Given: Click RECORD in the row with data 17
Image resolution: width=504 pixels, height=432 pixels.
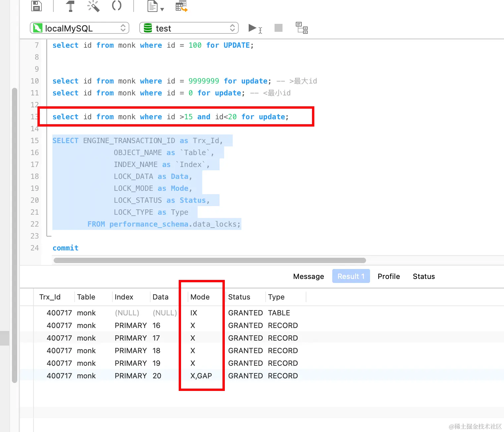Looking at the screenshot, I should click(283, 338).
